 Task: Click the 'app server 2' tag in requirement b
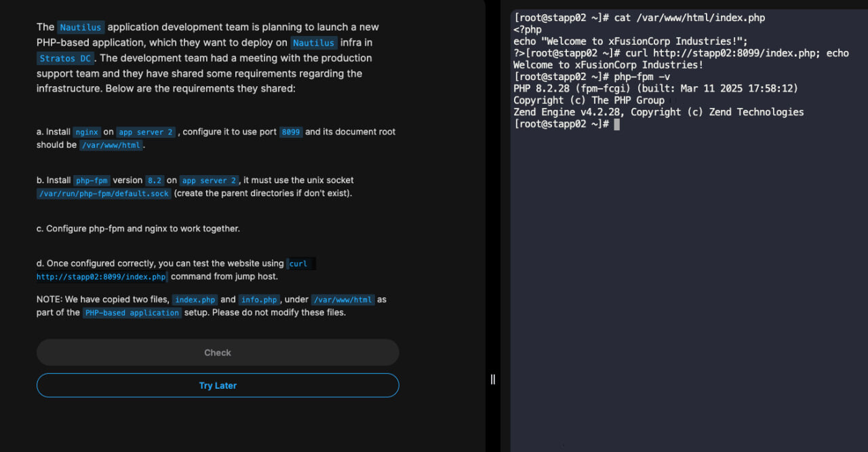coord(210,181)
